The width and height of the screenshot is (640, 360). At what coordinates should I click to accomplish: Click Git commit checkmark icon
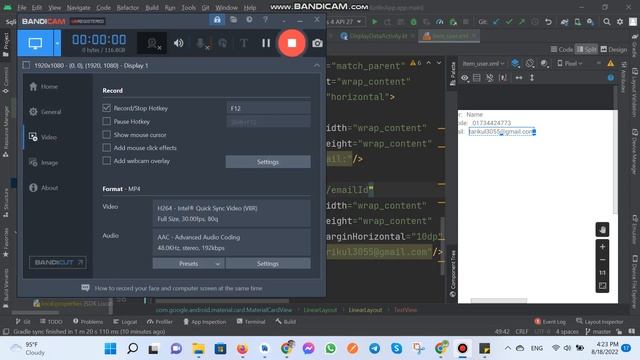point(509,22)
